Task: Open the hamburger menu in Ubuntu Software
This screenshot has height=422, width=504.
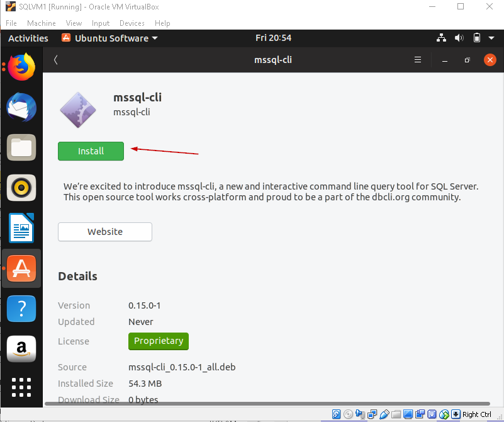Action: 418,59
